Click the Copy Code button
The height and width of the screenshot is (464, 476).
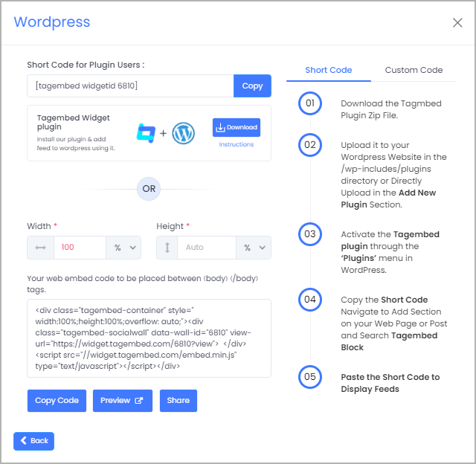(x=57, y=401)
